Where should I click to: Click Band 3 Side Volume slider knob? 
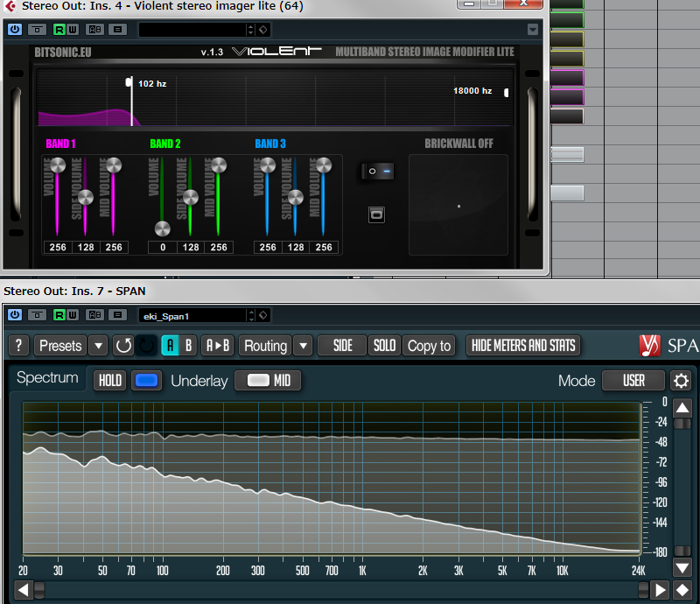[x=296, y=197]
